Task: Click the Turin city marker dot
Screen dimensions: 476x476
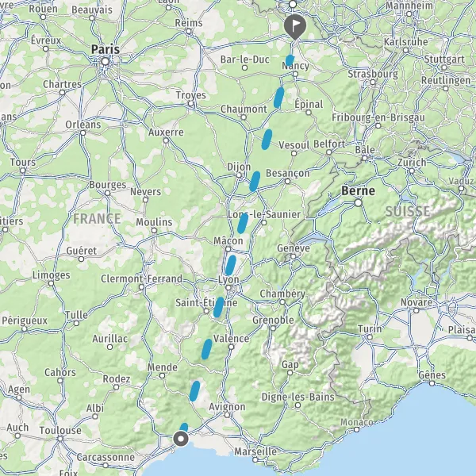Action: pos(370,337)
